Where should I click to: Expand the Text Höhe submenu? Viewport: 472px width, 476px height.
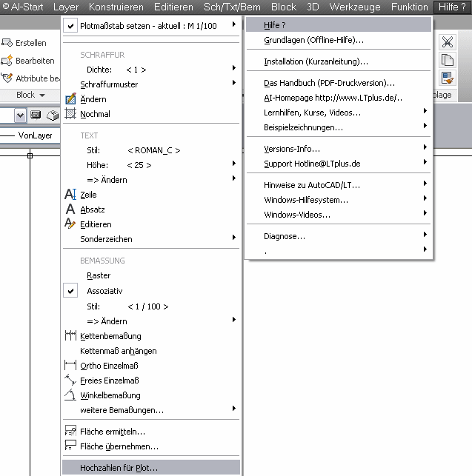point(233,164)
